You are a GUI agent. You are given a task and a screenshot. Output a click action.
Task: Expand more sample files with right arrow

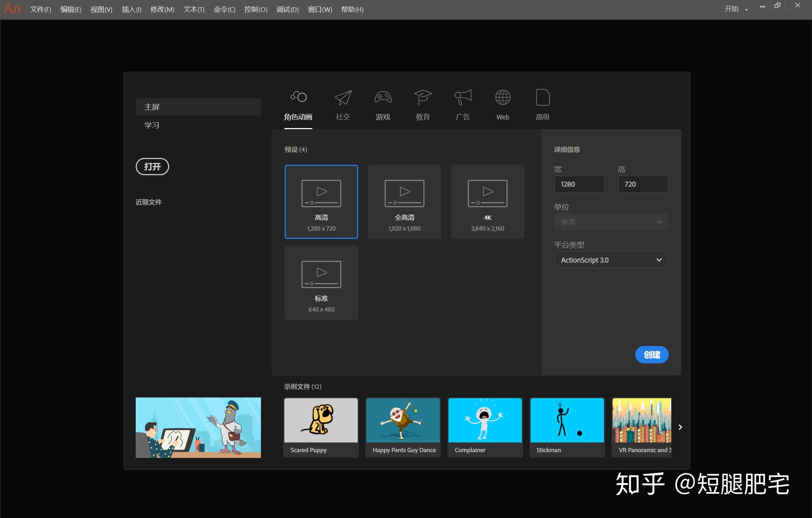point(680,427)
